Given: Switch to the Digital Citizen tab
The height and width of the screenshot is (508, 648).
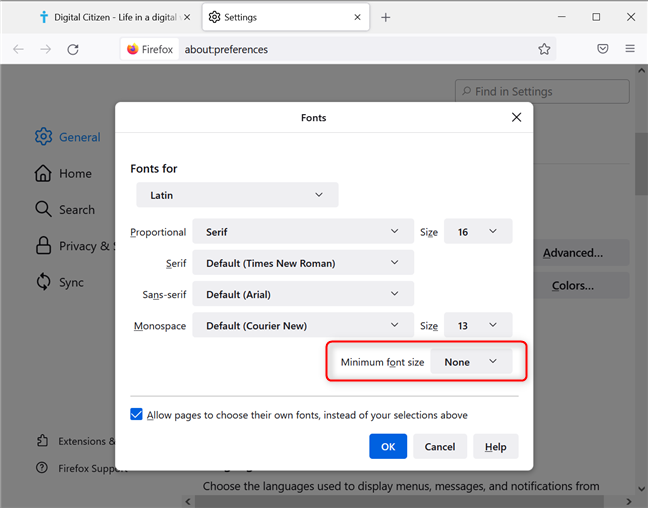Looking at the screenshot, I should 116,17.
